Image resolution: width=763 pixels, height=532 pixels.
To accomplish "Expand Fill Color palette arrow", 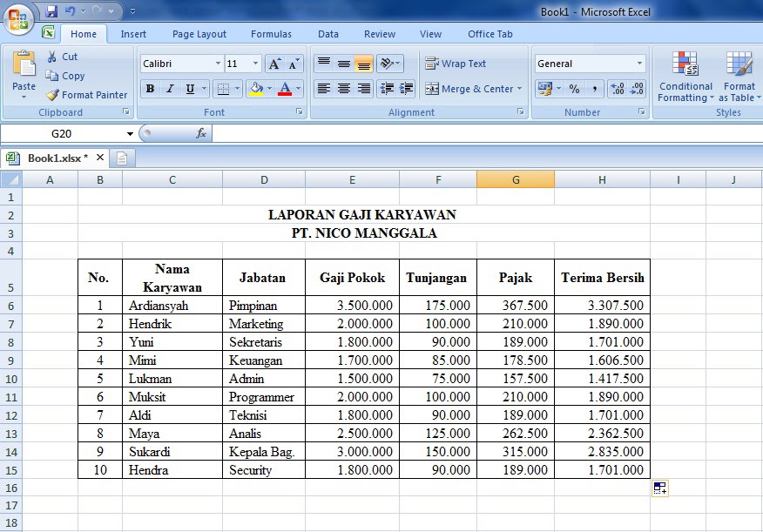I will [x=269, y=89].
